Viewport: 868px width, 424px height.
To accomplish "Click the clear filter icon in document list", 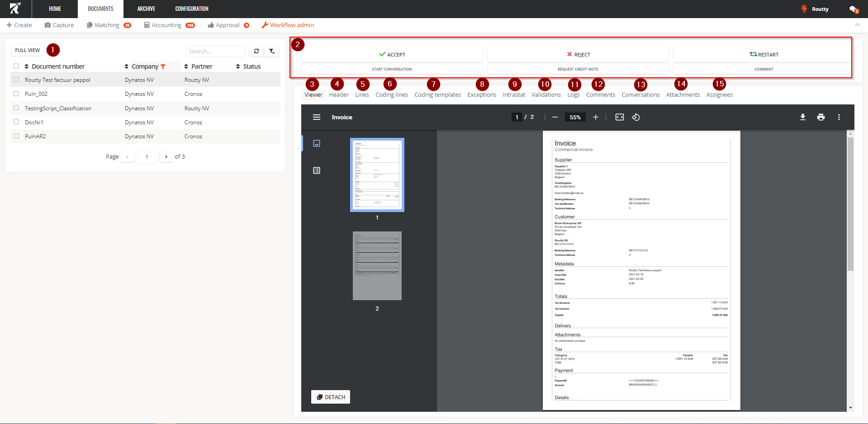I will 272,51.
